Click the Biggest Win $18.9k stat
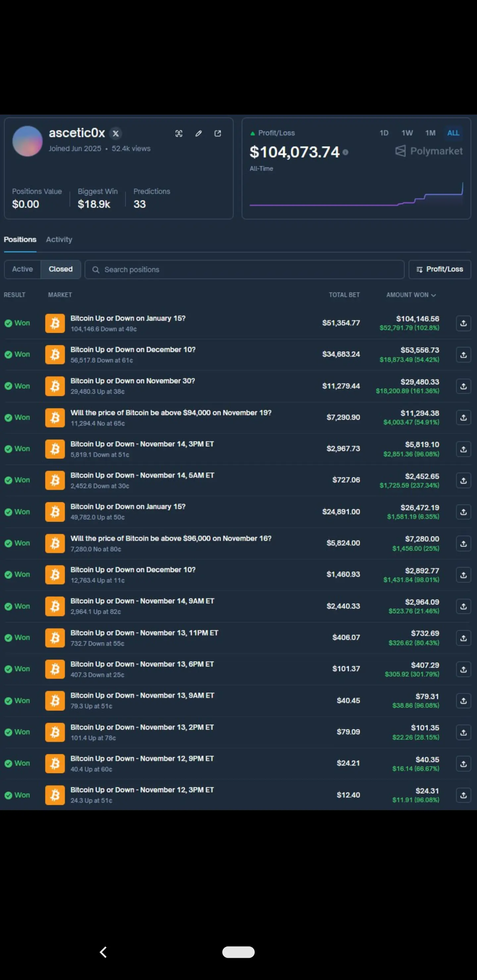 pos(97,198)
